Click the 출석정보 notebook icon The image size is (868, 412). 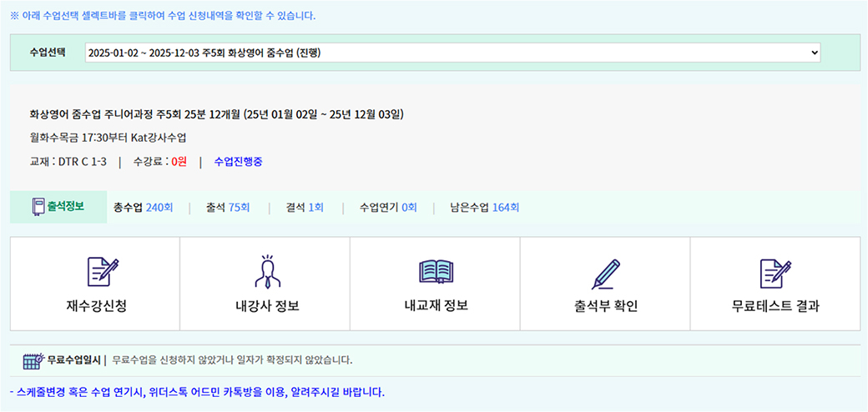(x=38, y=207)
